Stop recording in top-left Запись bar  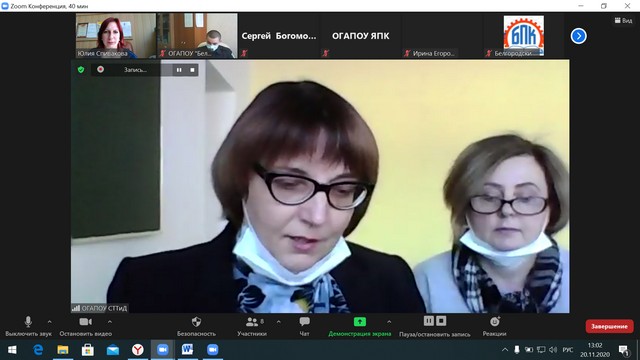point(192,70)
